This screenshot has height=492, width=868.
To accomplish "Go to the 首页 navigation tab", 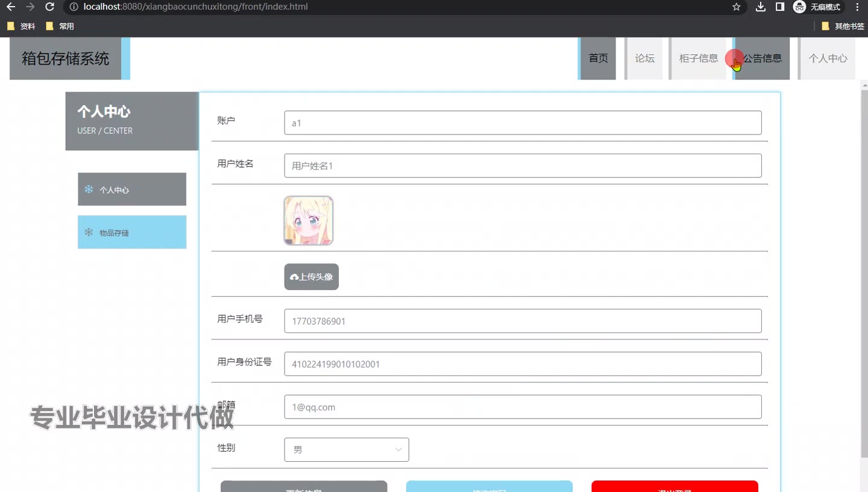I will pos(598,58).
